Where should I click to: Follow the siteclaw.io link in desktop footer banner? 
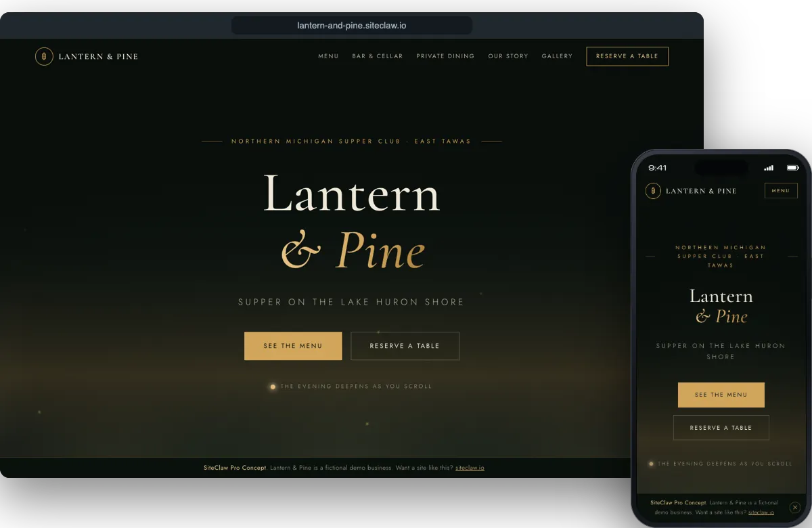pyautogui.click(x=470, y=468)
